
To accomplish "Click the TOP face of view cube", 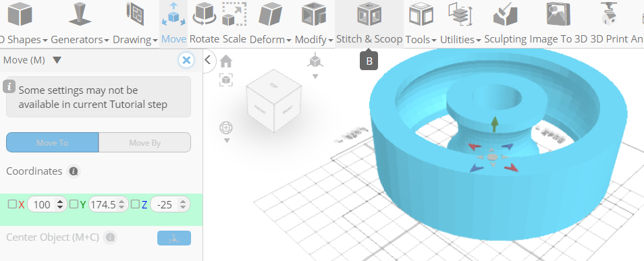I will (273, 86).
